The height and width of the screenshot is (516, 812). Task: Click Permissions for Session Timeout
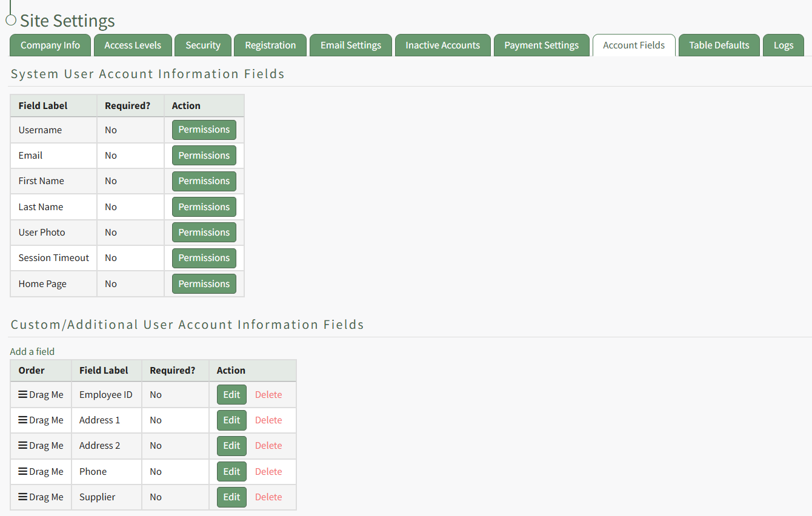[x=204, y=258]
